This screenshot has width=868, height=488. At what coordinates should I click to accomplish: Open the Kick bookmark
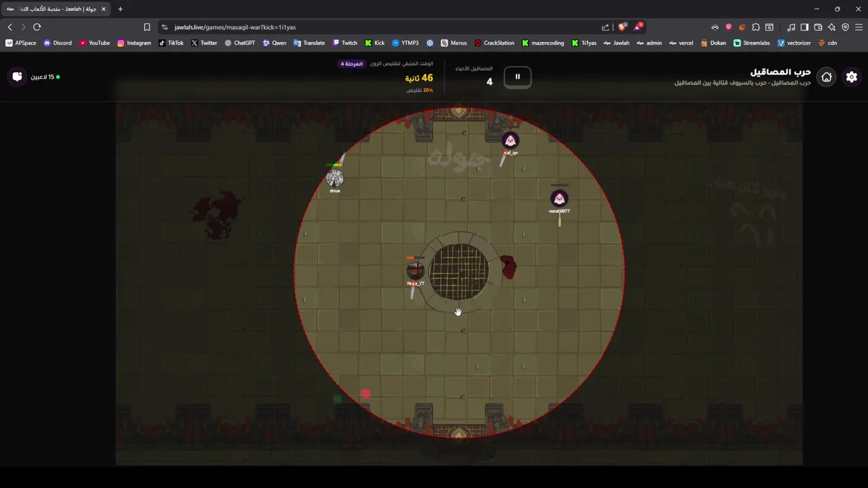pyautogui.click(x=374, y=43)
